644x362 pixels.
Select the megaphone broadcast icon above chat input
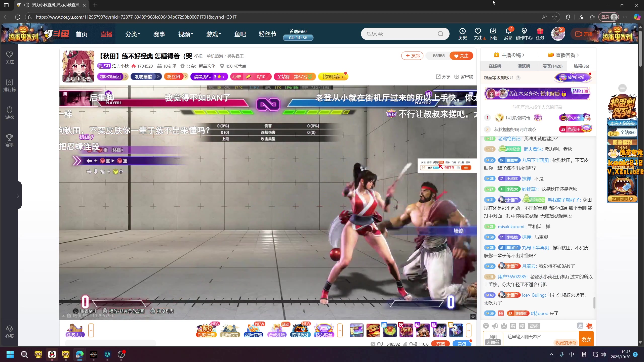pos(495,326)
